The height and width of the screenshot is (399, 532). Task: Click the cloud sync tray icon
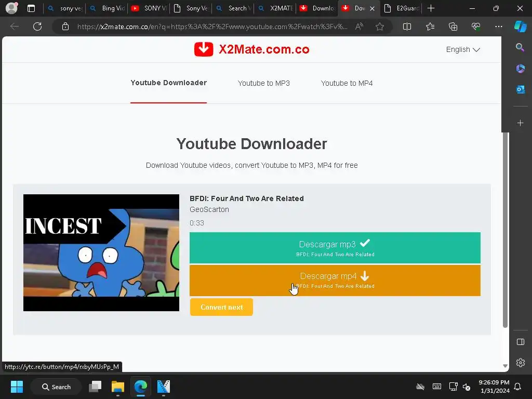click(x=420, y=387)
